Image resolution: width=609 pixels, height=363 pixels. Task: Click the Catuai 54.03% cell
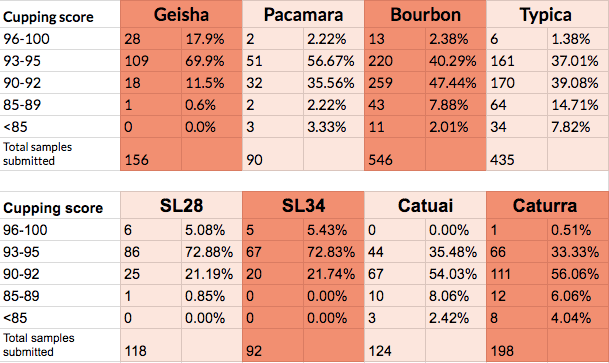[456, 274]
